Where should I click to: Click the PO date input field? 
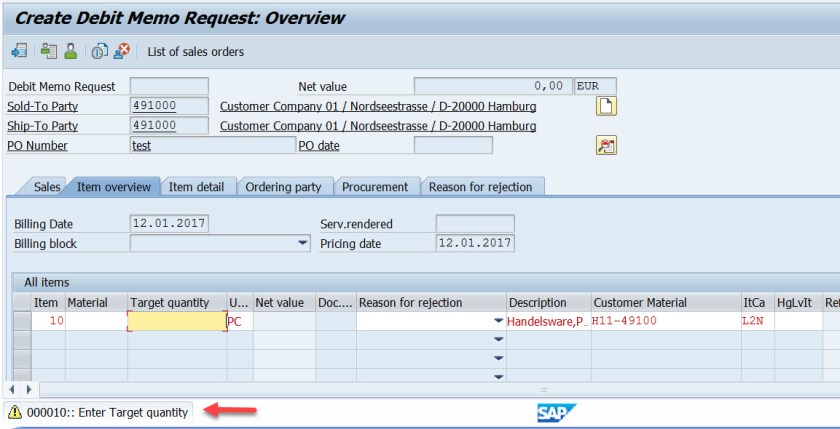point(453,145)
